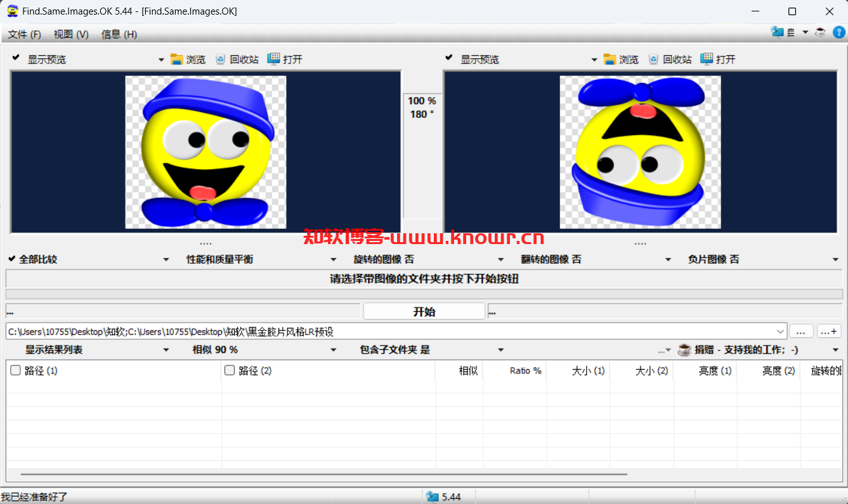Click 捐赠 - 支持我的工作 link

click(x=747, y=349)
